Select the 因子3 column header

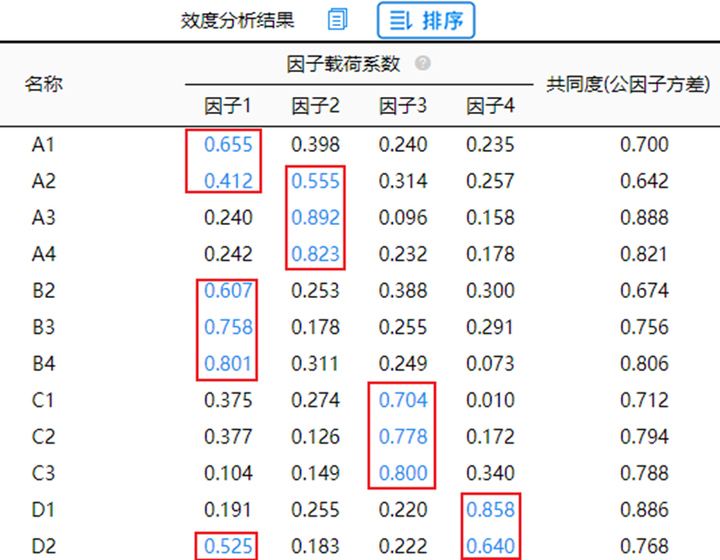click(x=403, y=106)
